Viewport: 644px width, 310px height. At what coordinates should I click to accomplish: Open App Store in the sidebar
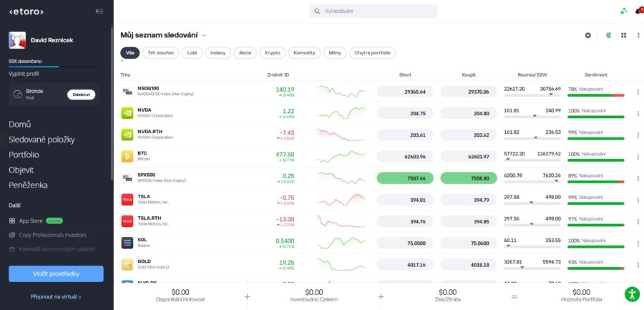(x=31, y=221)
